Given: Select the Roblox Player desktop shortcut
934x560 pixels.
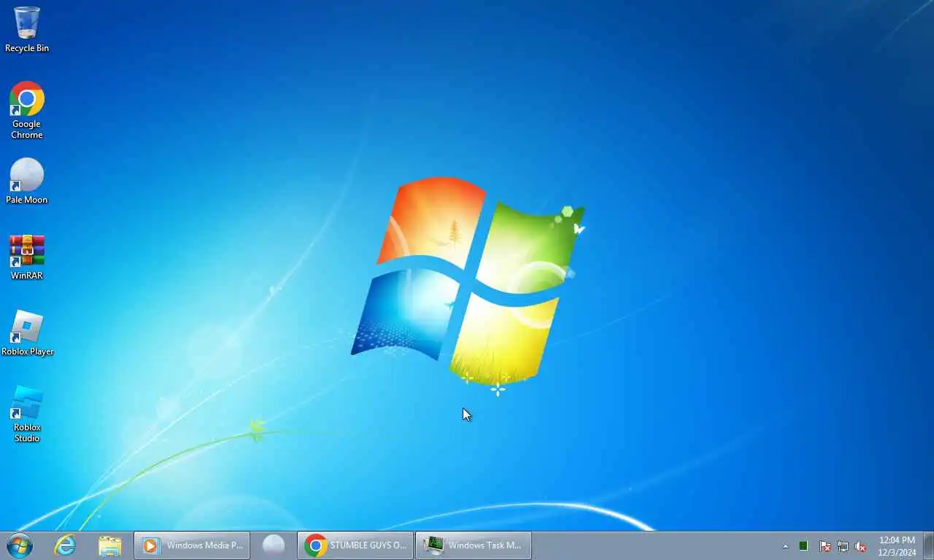Looking at the screenshot, I should [27, 333].
